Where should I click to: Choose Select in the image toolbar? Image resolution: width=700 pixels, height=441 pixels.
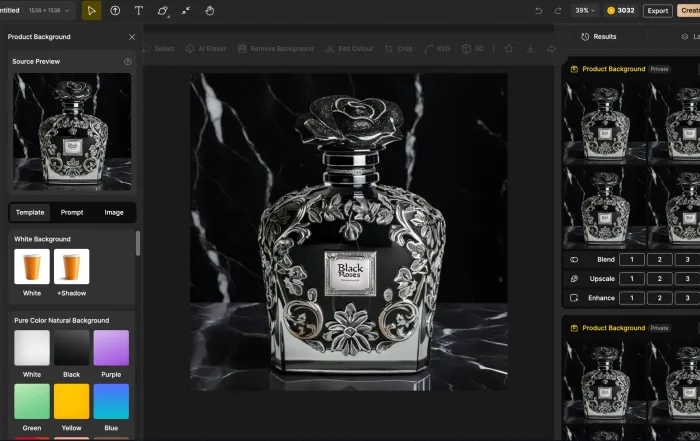coord(159,49)
